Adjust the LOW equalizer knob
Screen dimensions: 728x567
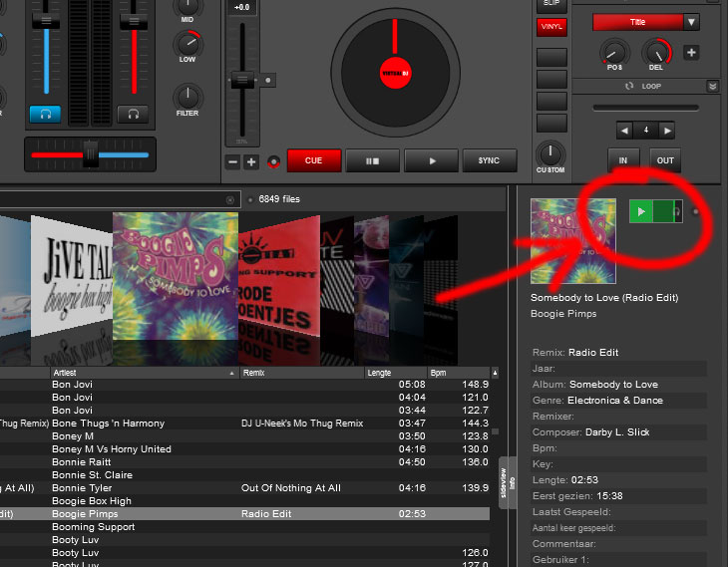tap(187, 45)
